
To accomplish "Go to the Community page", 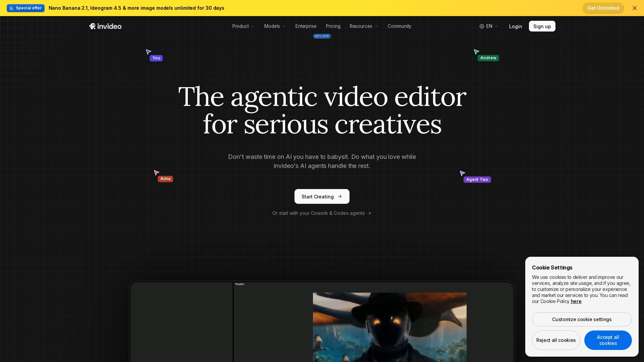I will (x=399, y=26).
